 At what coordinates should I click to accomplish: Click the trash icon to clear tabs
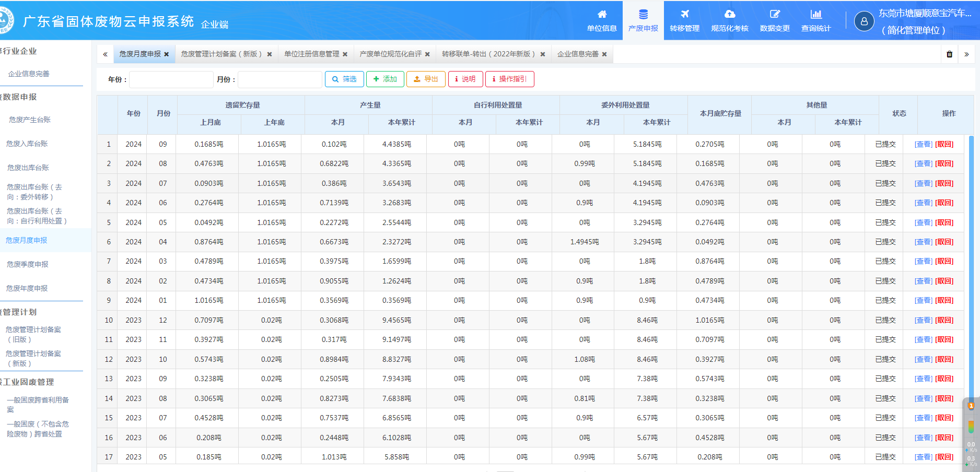950,54
